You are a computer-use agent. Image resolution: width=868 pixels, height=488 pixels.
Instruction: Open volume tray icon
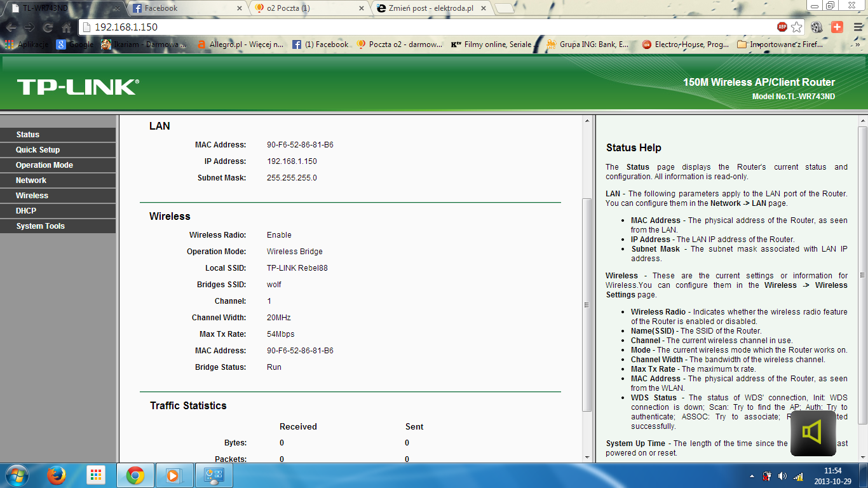pyautogui.click(x=782, y=476)
